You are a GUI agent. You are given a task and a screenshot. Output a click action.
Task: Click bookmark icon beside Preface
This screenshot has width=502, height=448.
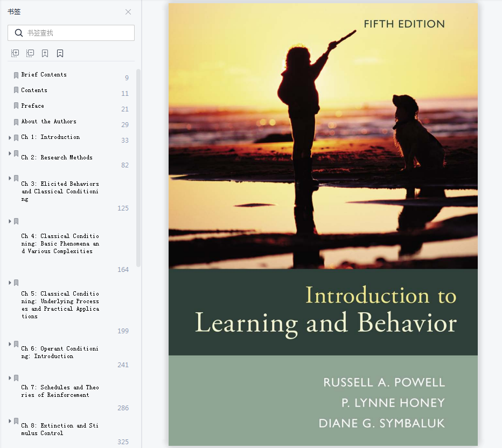(x=16, y=106)
